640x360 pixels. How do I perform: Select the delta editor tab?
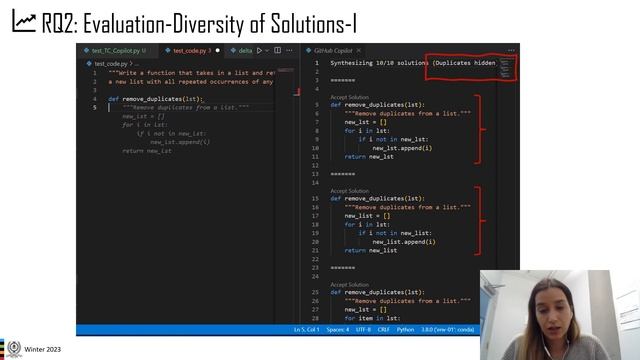[x=245, y=51]
